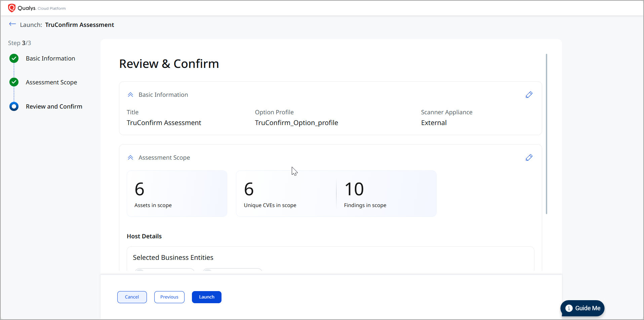The width and height of the screenshot is (644, 320).
Task: Go to Basic Information step
Action: [x=50, y=58]
